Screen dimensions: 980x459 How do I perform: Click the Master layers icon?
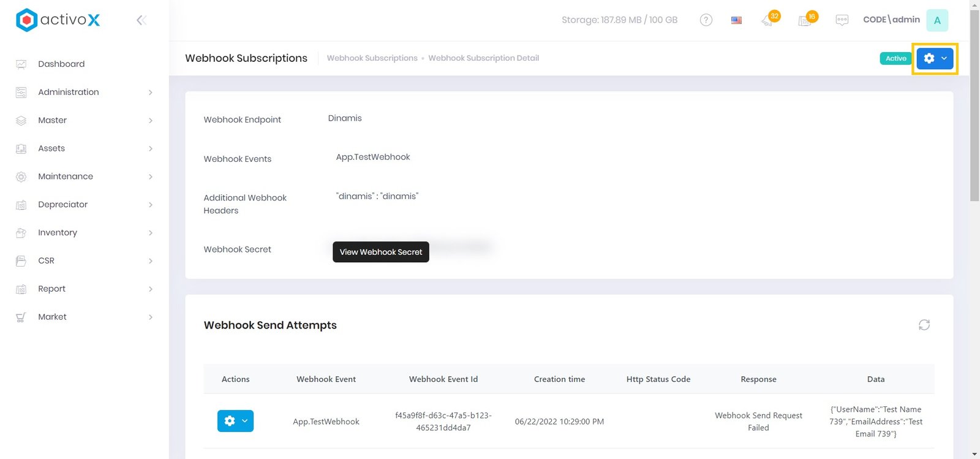21,121
